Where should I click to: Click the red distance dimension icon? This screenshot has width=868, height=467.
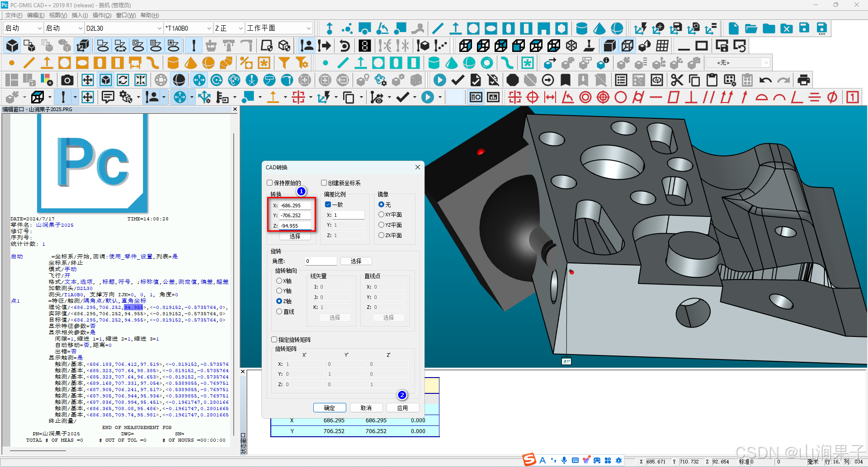pyautogui.click(x=550, y=97)
